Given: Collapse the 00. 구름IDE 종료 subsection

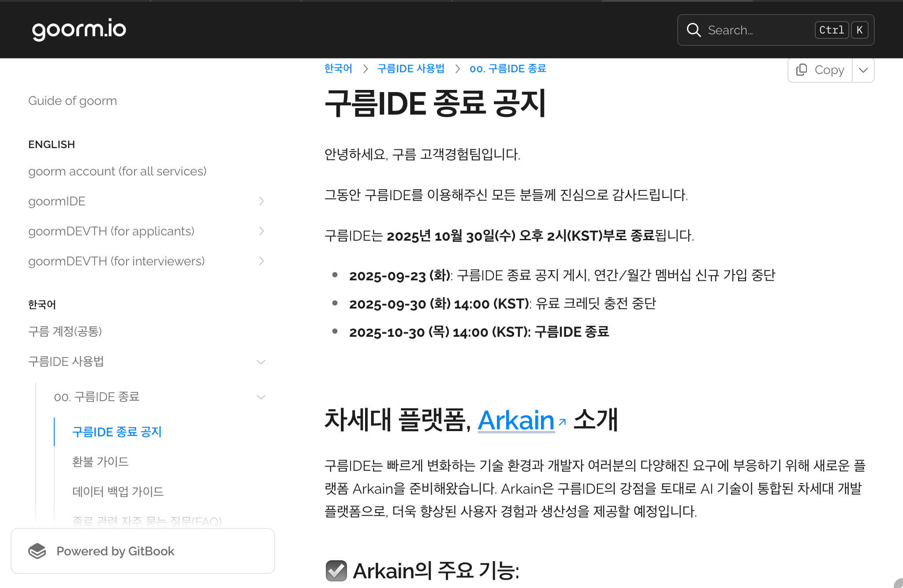Looking at the screenshot, I should [261, 397].
